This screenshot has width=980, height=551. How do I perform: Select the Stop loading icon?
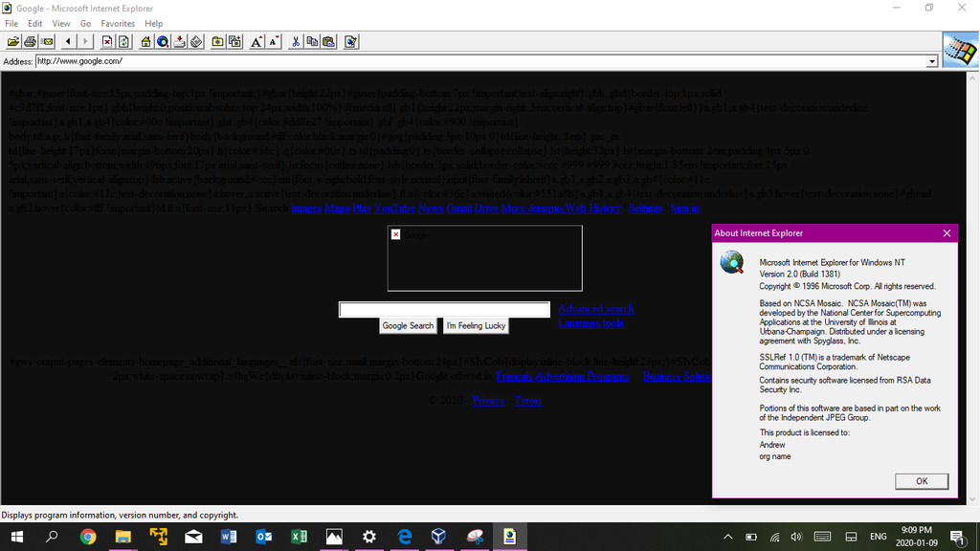107,41
